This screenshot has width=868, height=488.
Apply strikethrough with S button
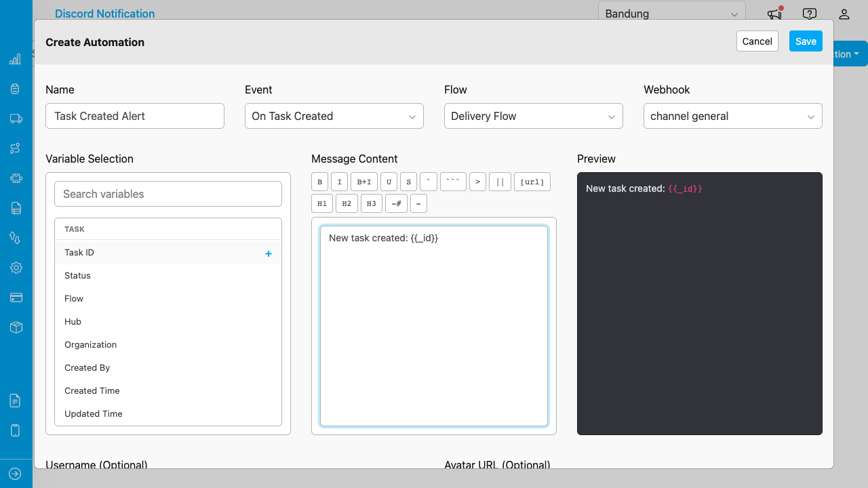[408, 182]
